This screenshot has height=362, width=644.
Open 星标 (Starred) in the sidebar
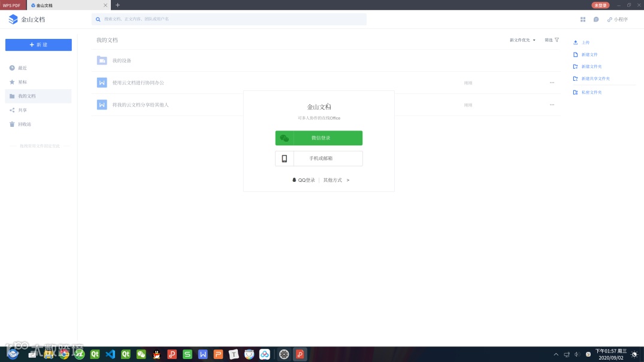click(x=38, y=82)
